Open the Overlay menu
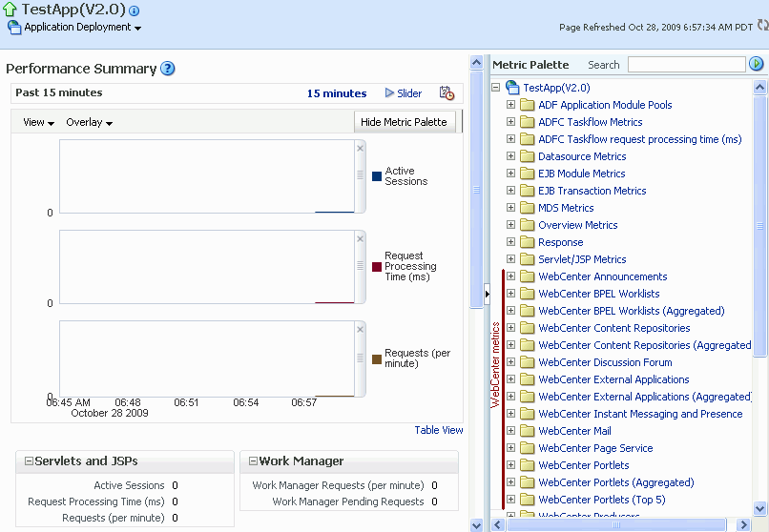The width and height of the screenshot is (769, 532). coord(90,122)
